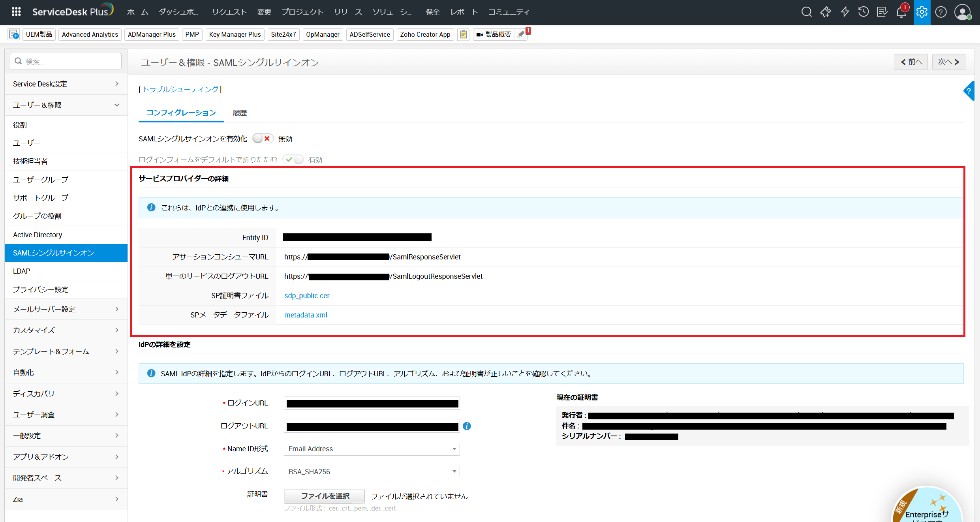Open the Name ID形式 dropdown

pyautogui.click(x=372, y=449)
